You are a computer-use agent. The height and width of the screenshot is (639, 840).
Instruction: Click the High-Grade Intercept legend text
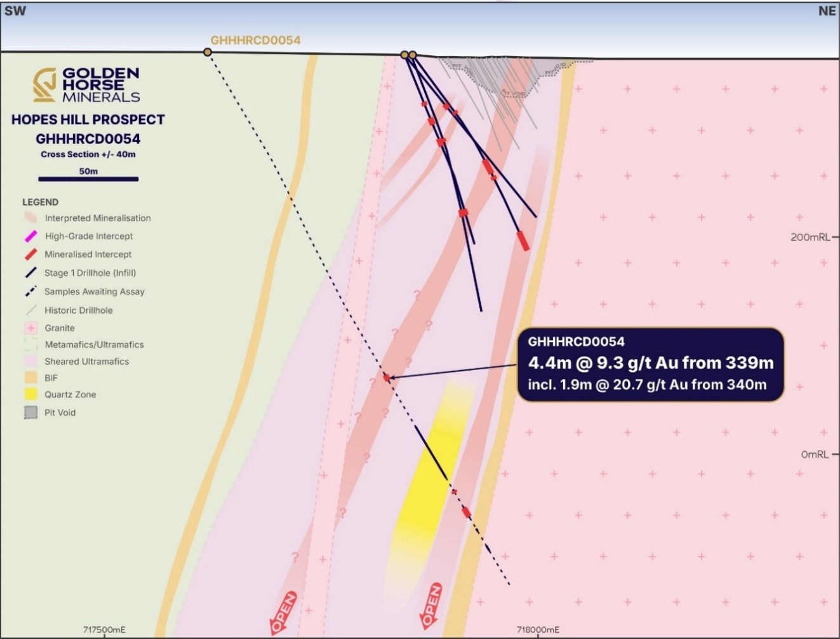click(89, 236)
